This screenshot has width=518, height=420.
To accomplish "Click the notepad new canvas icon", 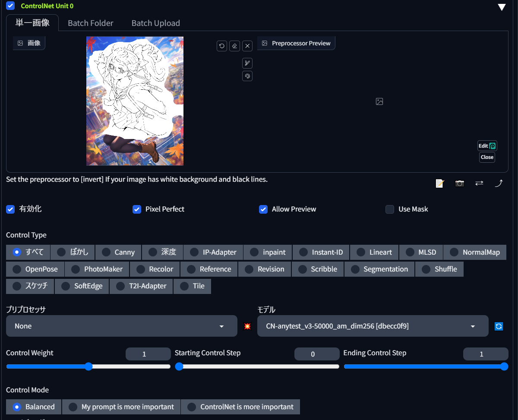I will pos(439,183).
